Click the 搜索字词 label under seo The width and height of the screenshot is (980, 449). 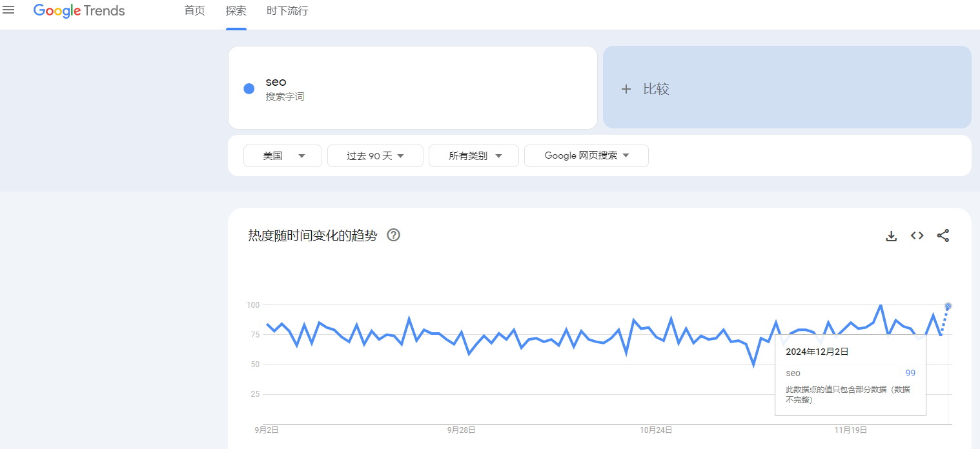[x=285, y=97]
